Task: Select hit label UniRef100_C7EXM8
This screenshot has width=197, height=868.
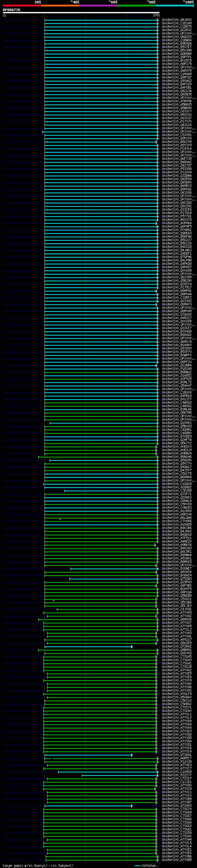Action: pos(177,491)
